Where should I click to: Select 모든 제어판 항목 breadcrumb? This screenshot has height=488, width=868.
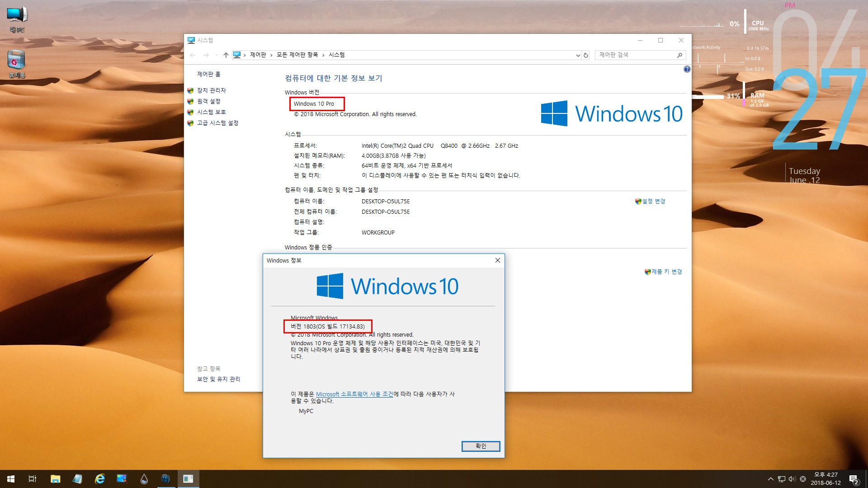297,55
